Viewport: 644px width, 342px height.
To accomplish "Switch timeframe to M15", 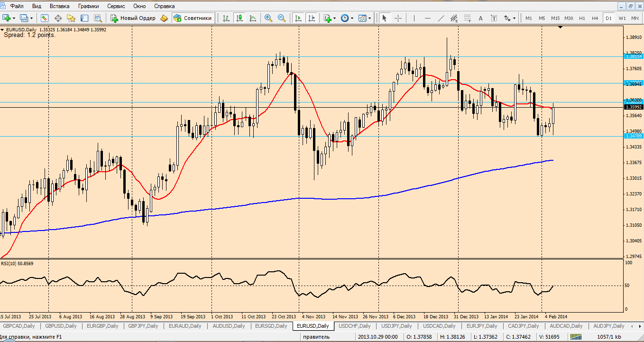I will coord(555,18).
